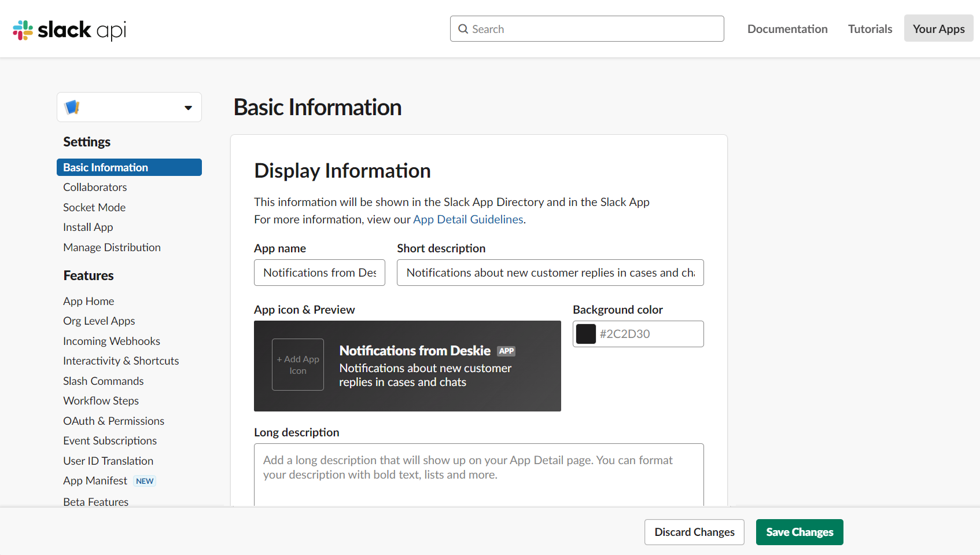Open App Manifest feature
The image size is (980, 555).
95,480
